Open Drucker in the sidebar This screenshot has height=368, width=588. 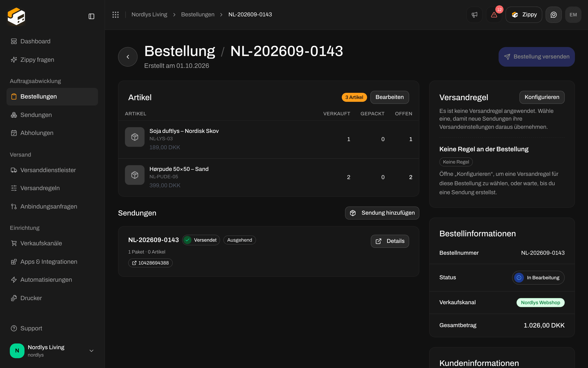click(52, 298)
